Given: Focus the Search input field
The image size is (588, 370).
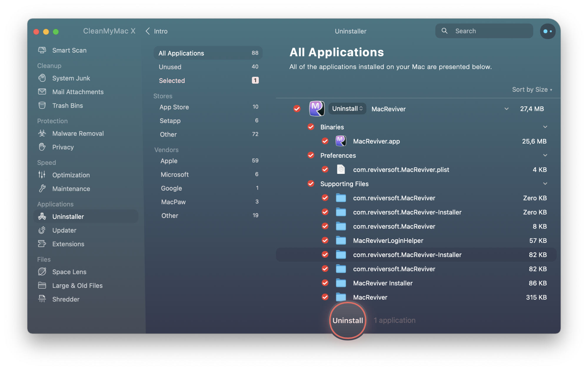Looking at the screenshot, I should pyautogui.click(x=484, y=31).
